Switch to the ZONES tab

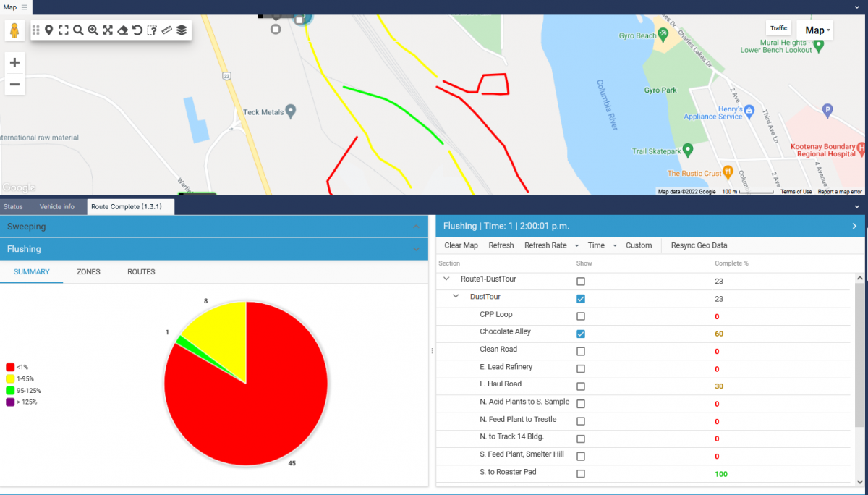(88, 271)
